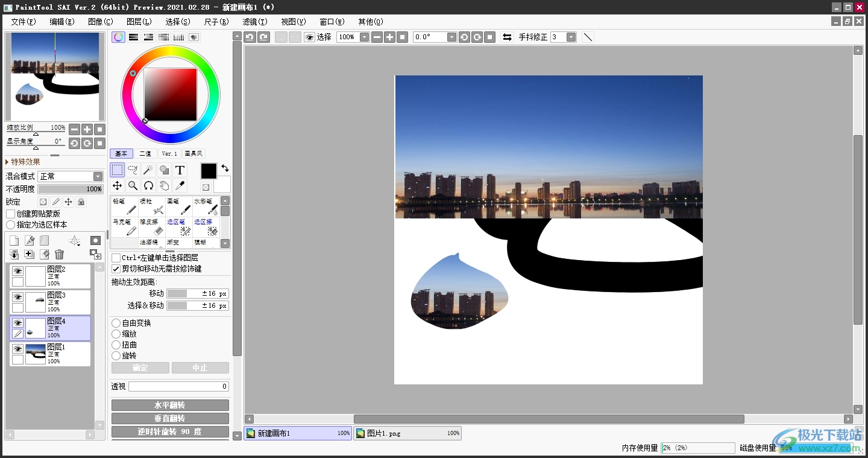The width and height of the screenshot is (868, 458).
Task: Select the lasso selection tool
Action: (x=133, y=170)
